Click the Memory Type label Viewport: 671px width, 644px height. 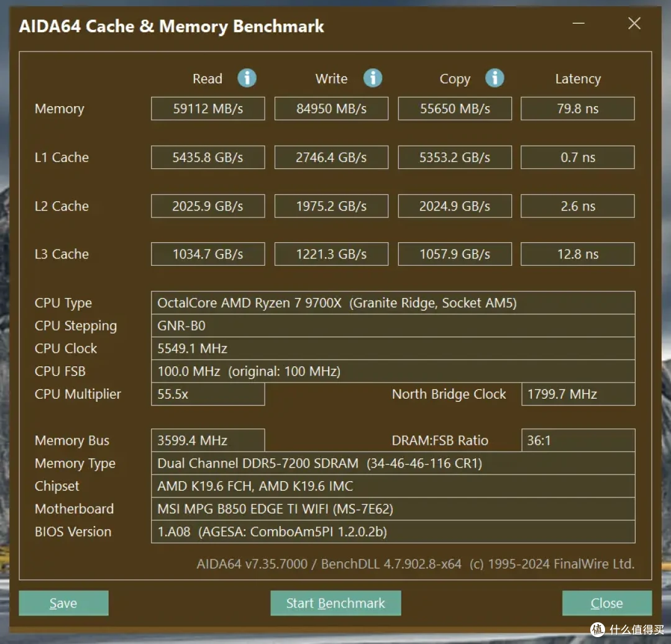[x=75, y=463]
